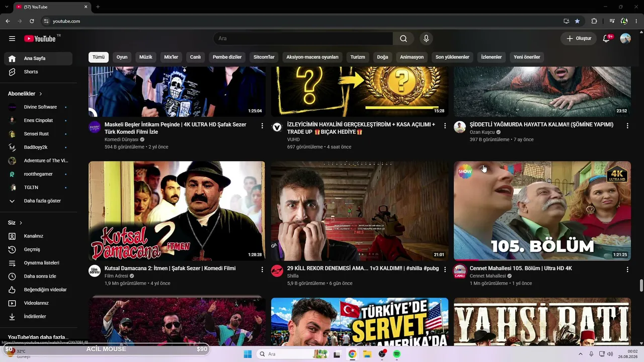Select the Turizm filter chip
Screen dimensions: 644x362
click(x=358, y=57)
